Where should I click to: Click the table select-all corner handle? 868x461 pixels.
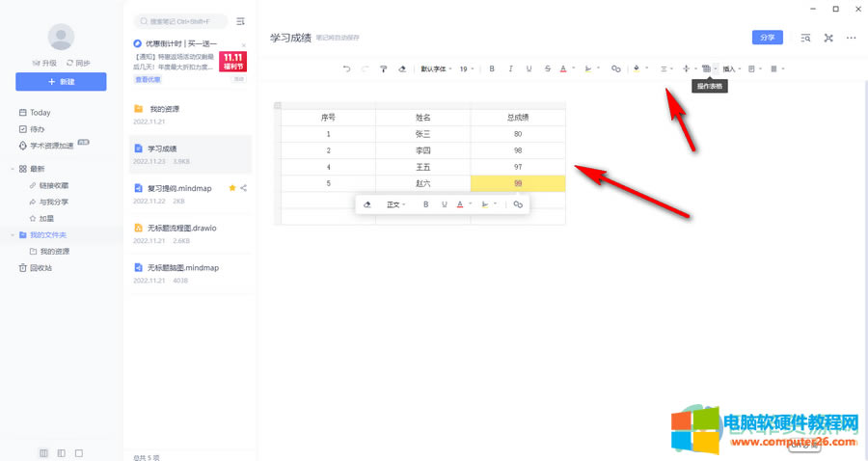tap(278, 105)
